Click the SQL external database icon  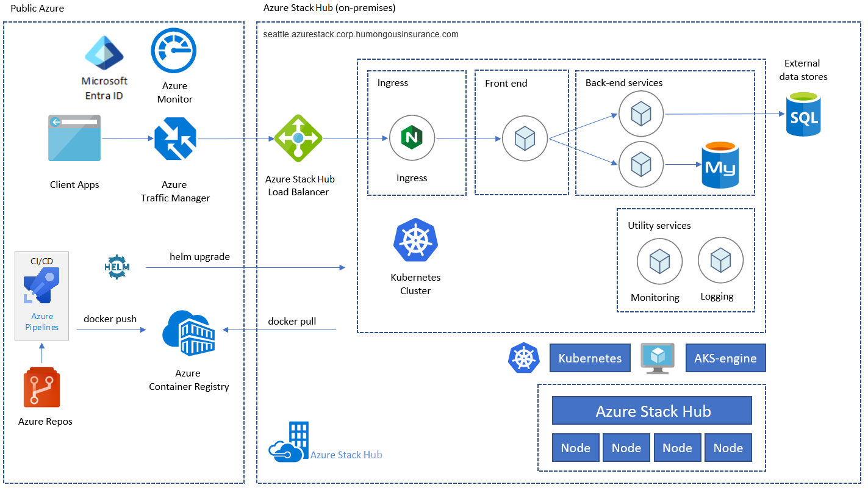pyautogui.click(x=803, y=113)
